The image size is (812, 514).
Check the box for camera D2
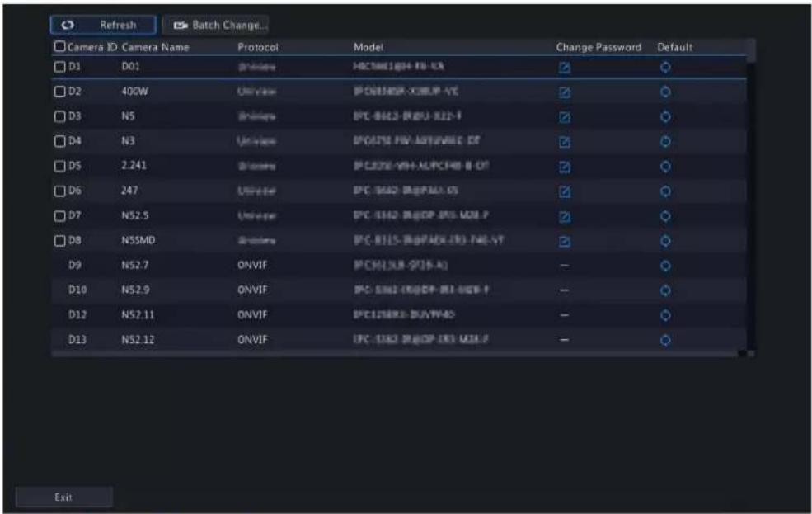point(60,92)
